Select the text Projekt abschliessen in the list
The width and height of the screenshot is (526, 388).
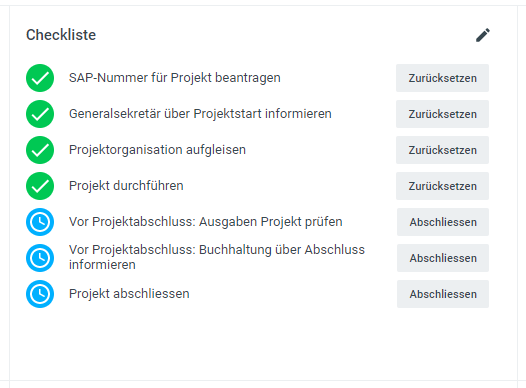click(x=129, y=294)
